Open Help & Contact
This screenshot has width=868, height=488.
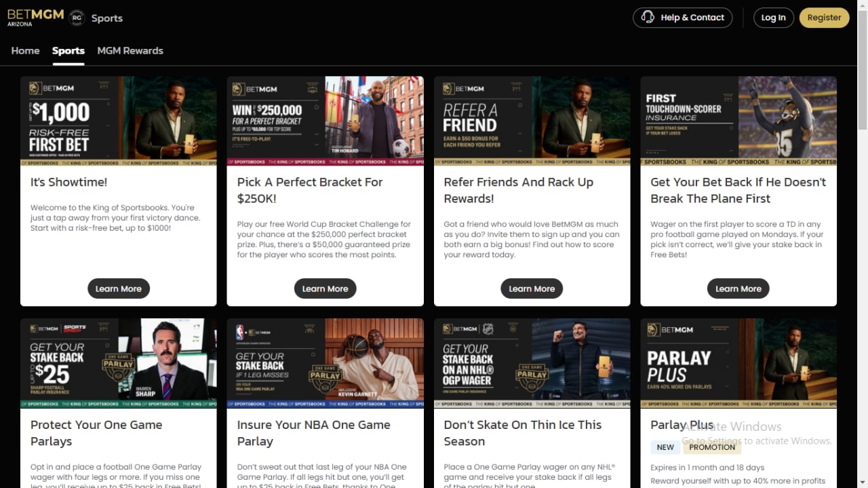coord(683,18)
